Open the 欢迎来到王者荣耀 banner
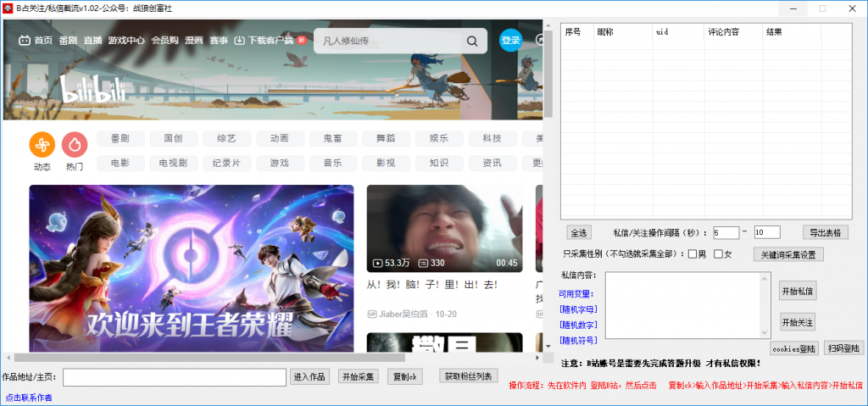Viewport: 868px width, 406px height. [192, 269]
